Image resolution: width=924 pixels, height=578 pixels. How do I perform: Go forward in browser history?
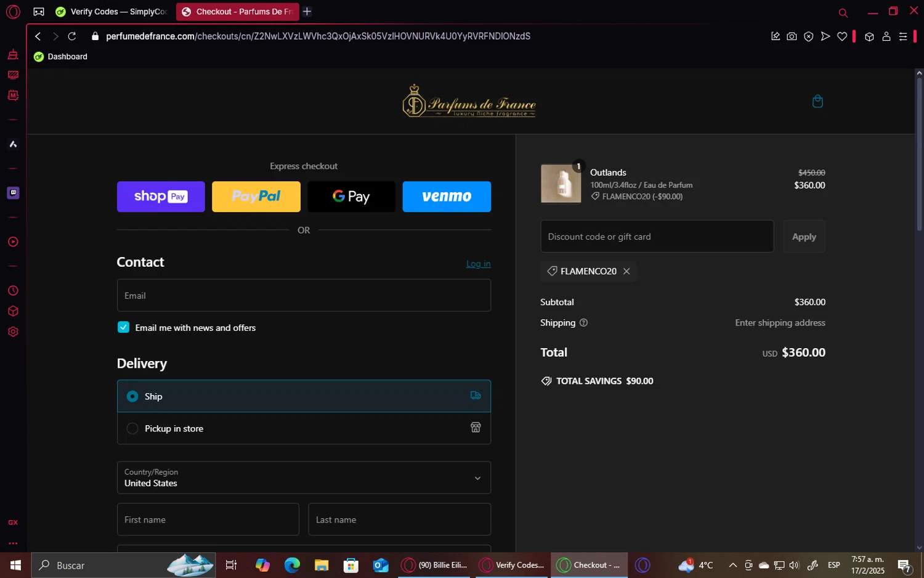click(x=55, y=36)
